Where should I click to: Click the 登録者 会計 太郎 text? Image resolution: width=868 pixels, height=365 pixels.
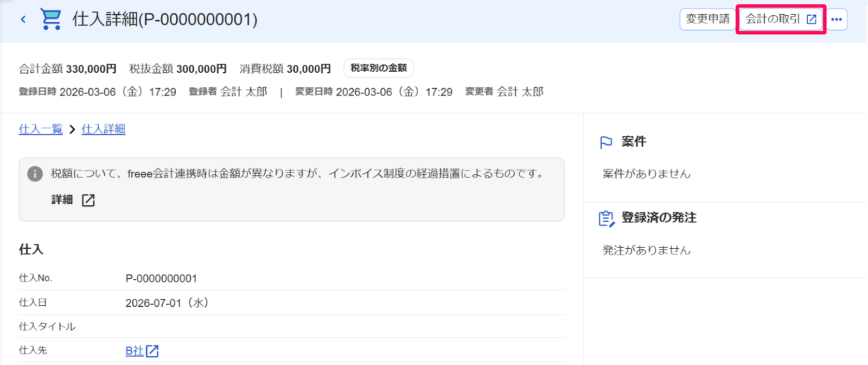[228, 92]
